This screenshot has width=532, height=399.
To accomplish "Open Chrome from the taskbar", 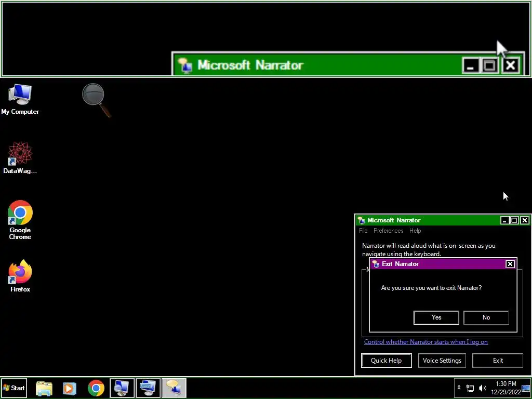I will [x=96, y=388].
